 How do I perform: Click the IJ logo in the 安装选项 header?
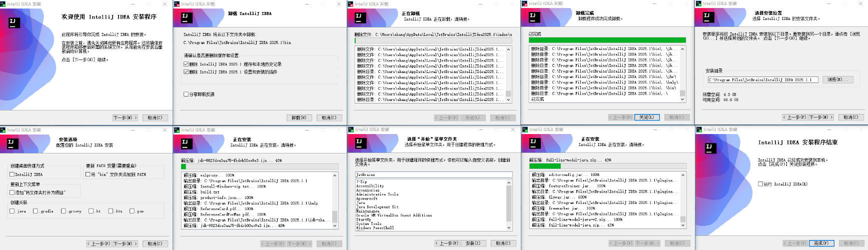coord(12,143)
